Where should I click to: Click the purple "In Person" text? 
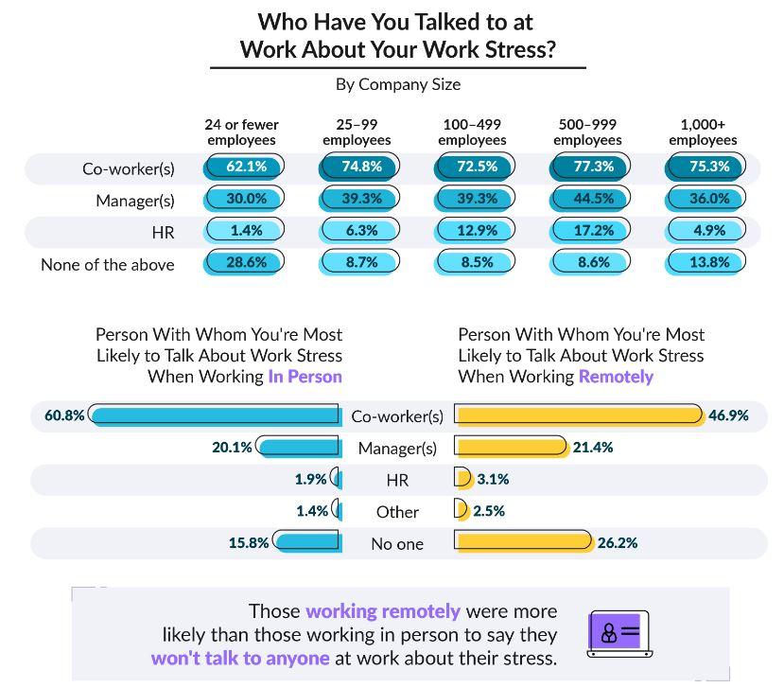click(x=305, y=377)
